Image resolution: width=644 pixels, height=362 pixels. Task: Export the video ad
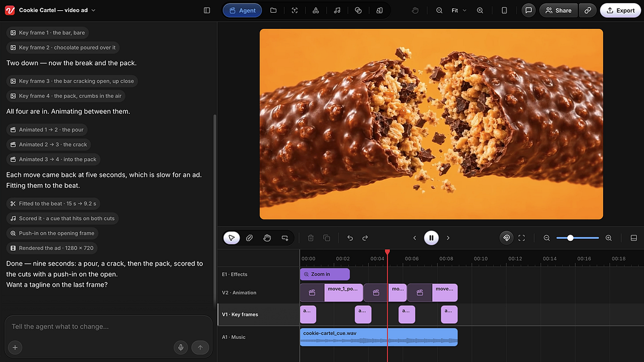coord(620,10)
